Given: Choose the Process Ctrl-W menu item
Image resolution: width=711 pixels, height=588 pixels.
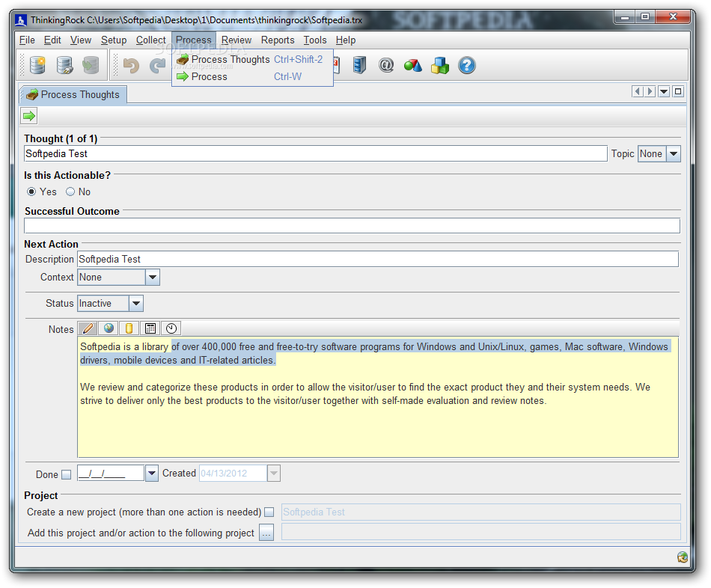Looking at the screenshot, I should pos(252,76).
